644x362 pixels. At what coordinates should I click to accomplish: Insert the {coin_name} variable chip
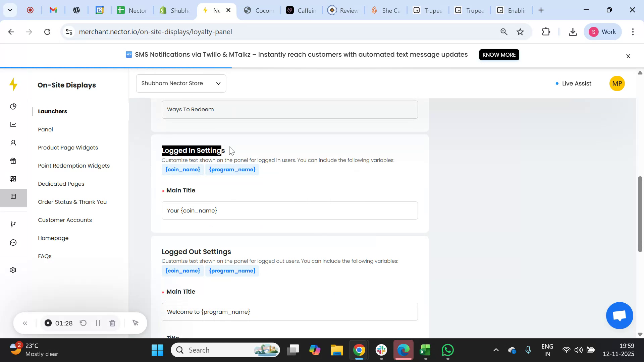click(x=182, y=169)
